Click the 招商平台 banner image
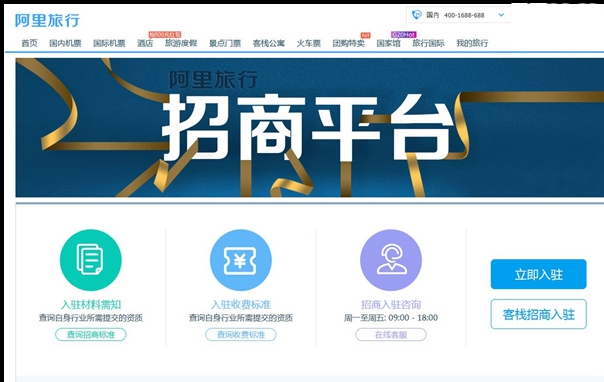 [310, 127]
